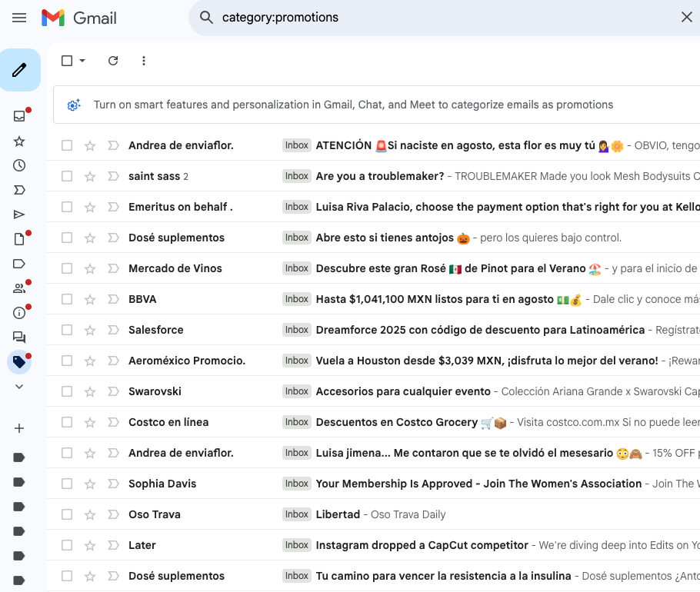Open the Forums category chat icon
700x592 pixels.
pos(19,338)
